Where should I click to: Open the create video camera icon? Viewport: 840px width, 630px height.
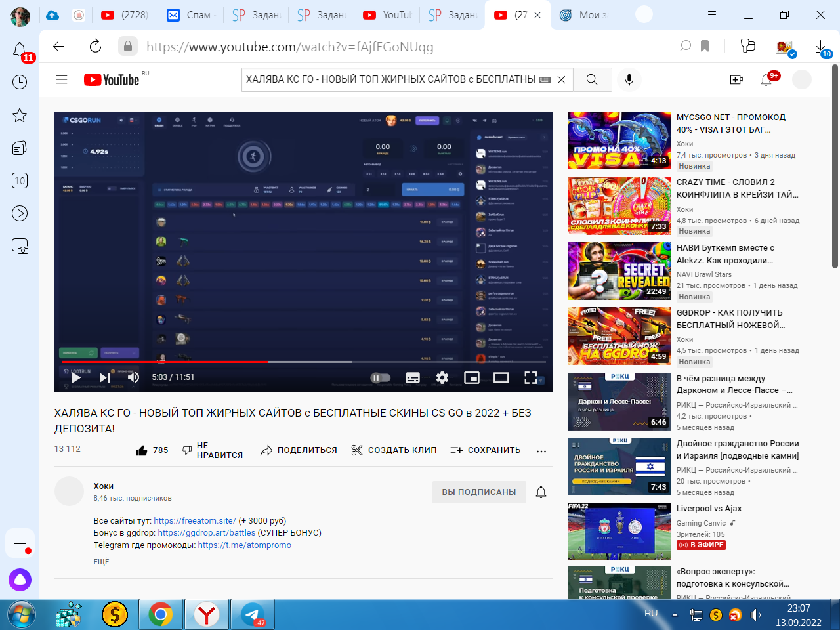(x=736, y=79)
